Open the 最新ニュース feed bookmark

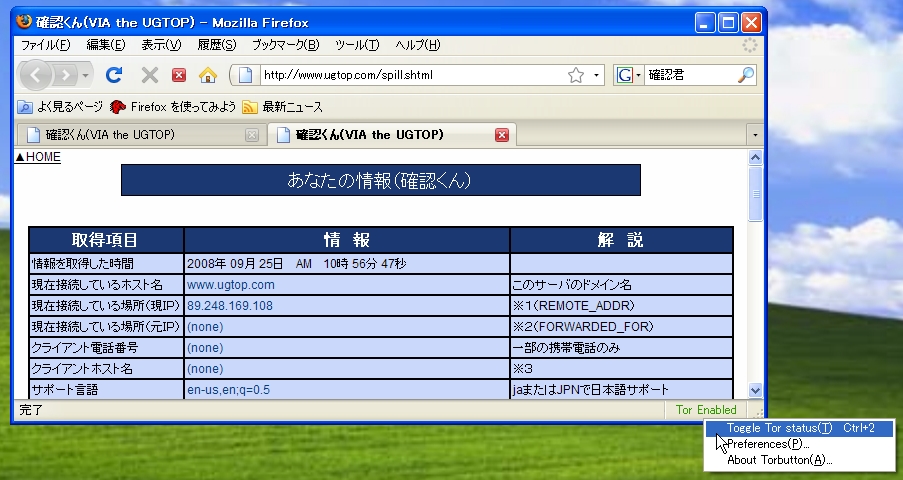[282, 107]
